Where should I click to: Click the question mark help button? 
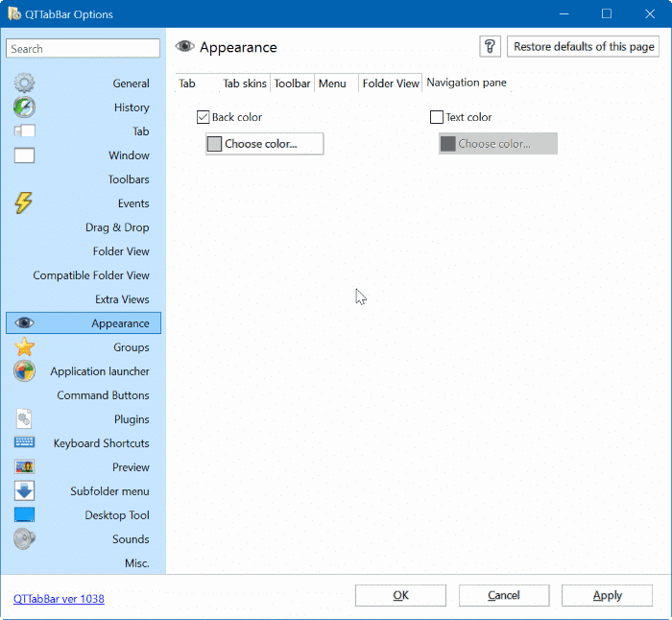point(490,46)
